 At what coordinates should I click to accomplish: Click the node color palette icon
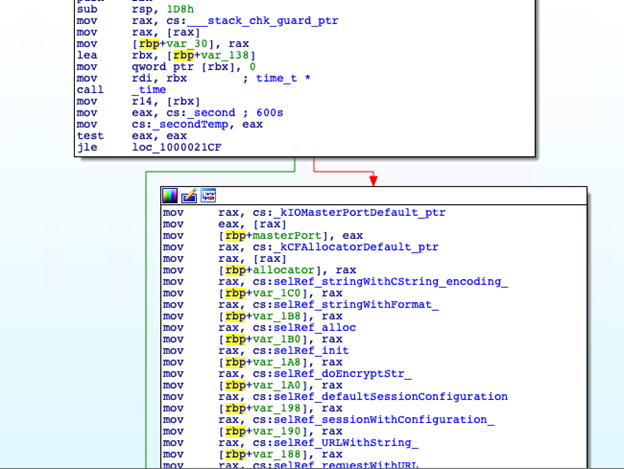click(x=170, y=195)
